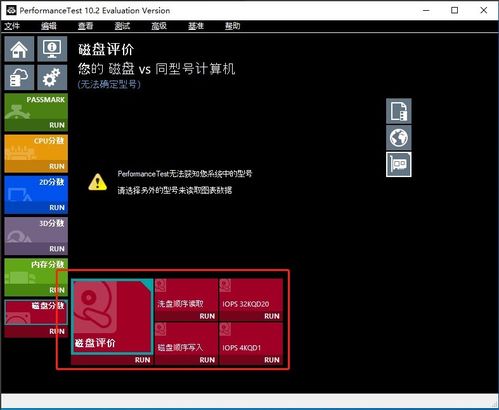Viewport: 499px width, 410px height.
Task: Open the Home dashboard icon
Action: 19,49
